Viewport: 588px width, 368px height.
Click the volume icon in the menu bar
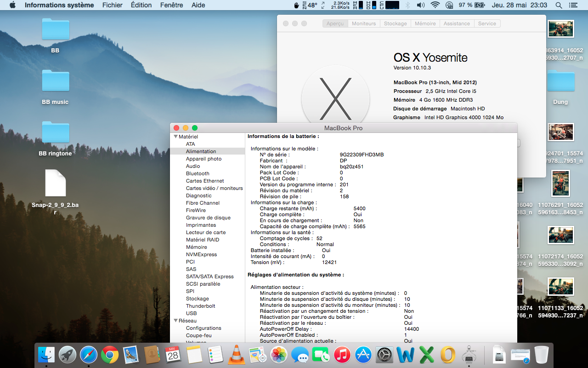(x=420, y=5)
